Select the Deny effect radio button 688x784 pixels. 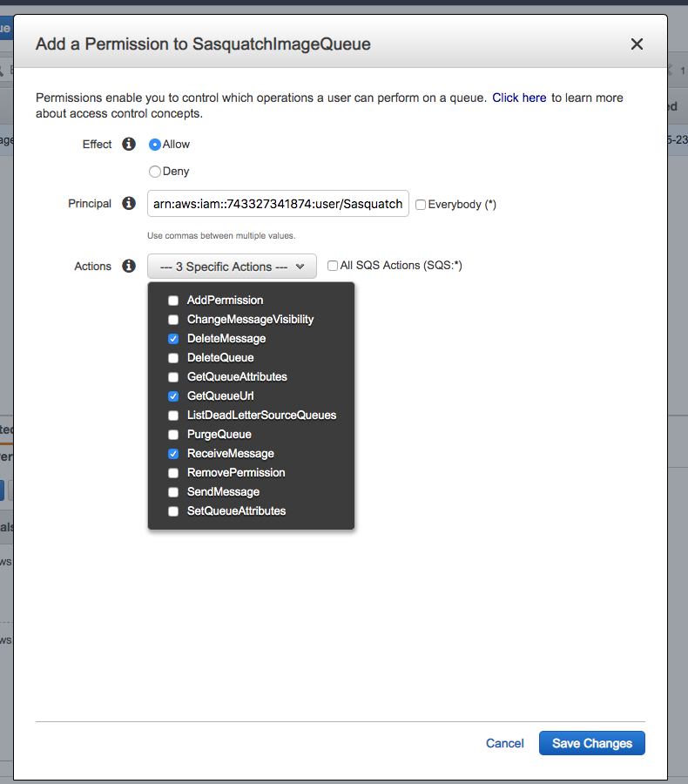click(154, 172)
